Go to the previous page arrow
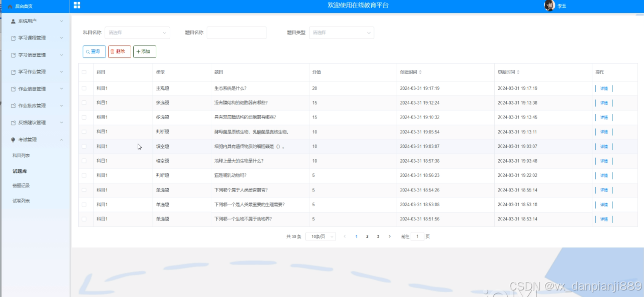Image resolution: width=644 pixels, height=297 pixels. coord(345,236)
